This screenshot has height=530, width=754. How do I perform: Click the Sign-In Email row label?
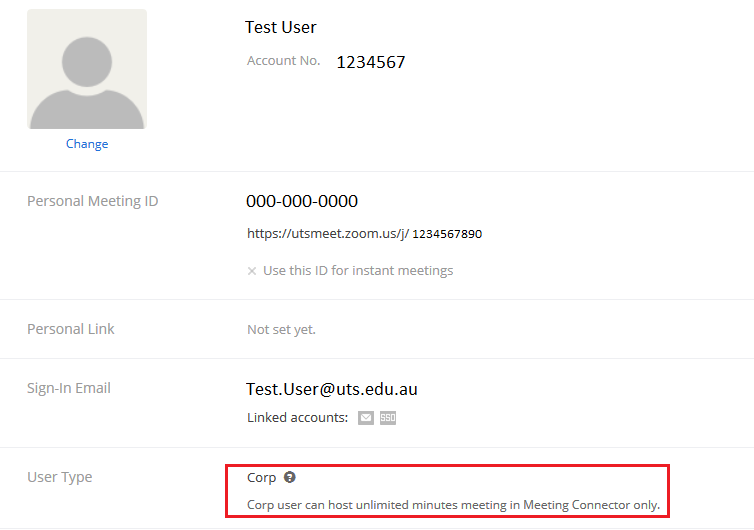coord(69,388)
